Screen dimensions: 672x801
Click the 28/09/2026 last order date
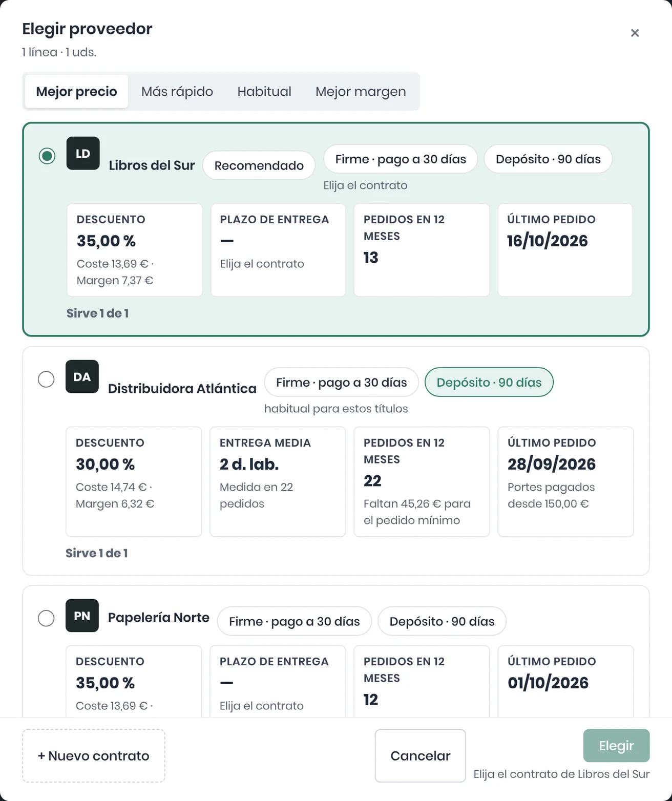pos(552,464)
